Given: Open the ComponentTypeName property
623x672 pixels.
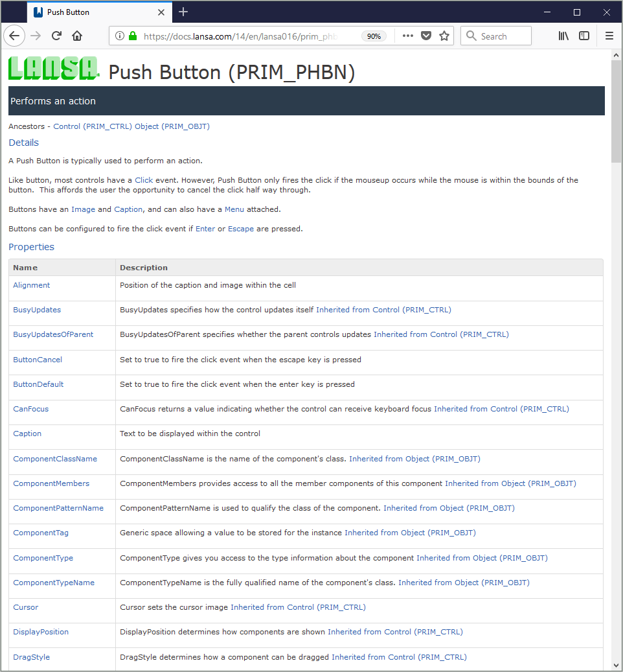Looking at the screenshot, I should [54, 583].
